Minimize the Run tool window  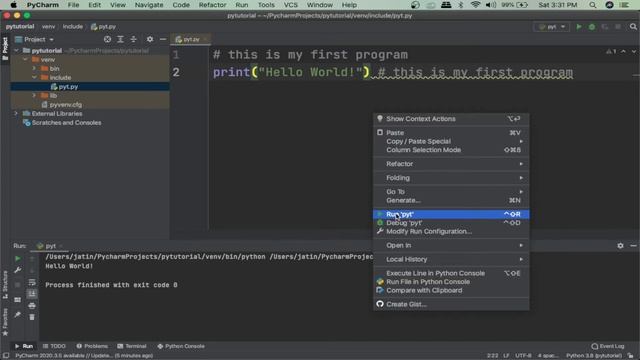coord(633,246)
